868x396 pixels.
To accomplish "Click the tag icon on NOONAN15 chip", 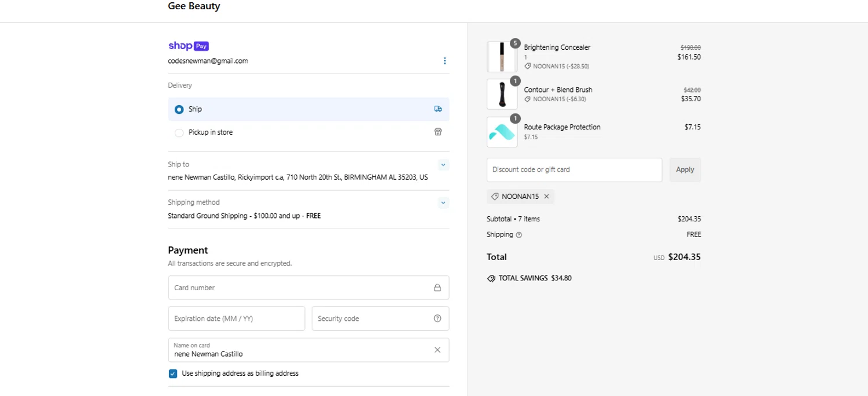I will point(495,197).
